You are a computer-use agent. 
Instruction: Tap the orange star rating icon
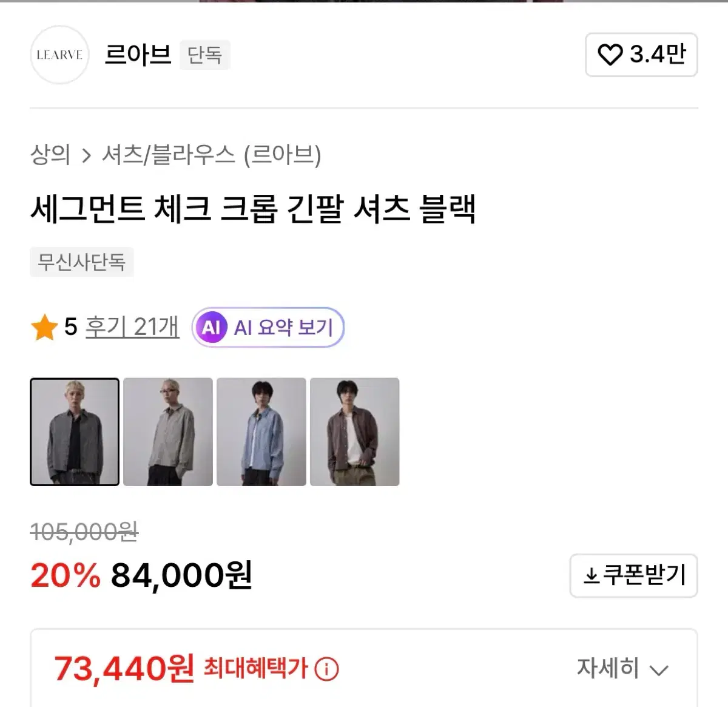click(x=44, y=328)
